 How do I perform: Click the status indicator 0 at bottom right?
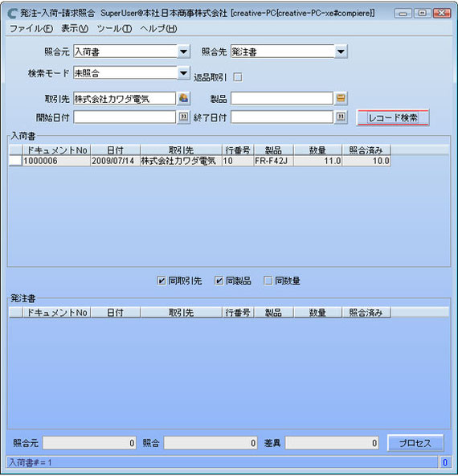[x=444, y=462]
